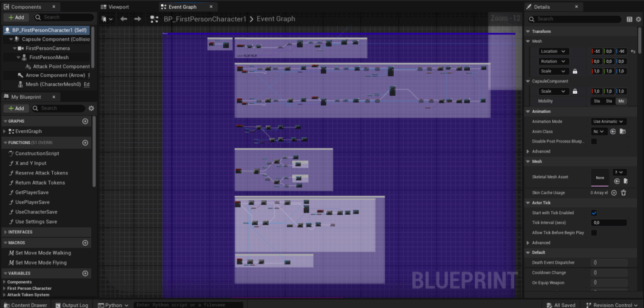Expand the Interfaces section
This screenshot has width=644, height=308.
click(x=5, y=232)
